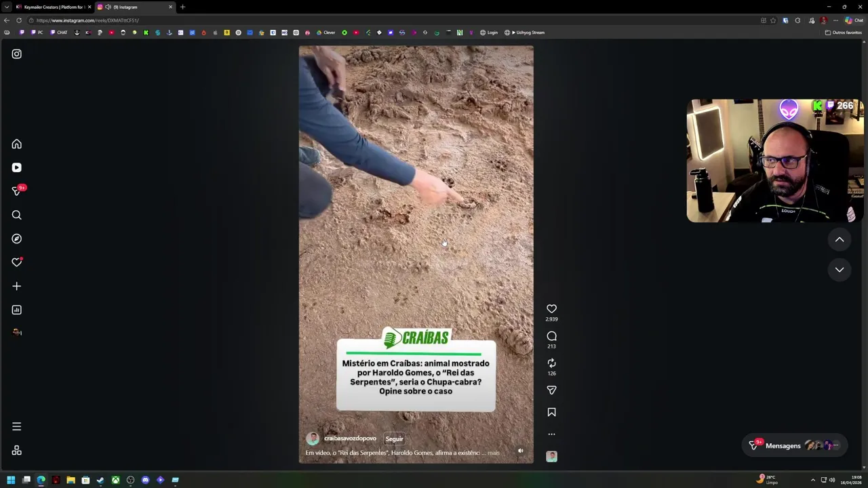Open the Outros favoritos folder
868x488 pixels.
point(843,33)
